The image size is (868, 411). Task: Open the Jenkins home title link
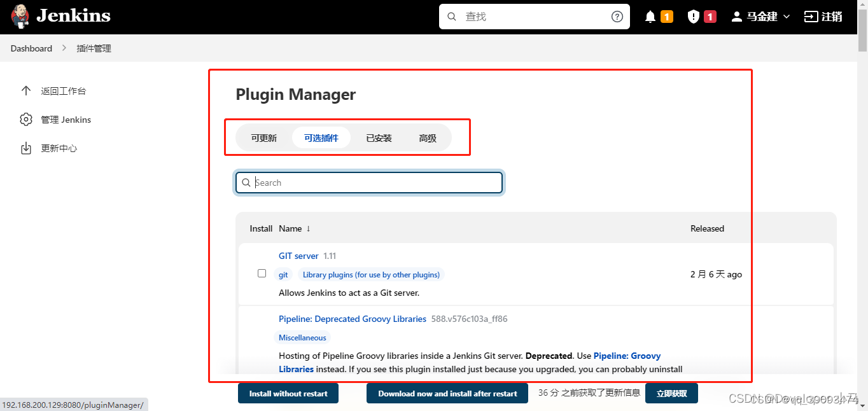click(73, 16)
